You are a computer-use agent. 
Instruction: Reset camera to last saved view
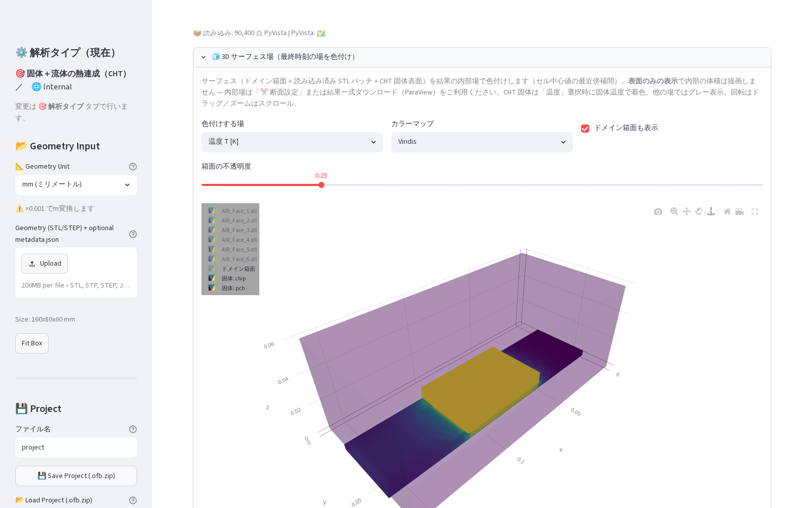coord(739,211)
